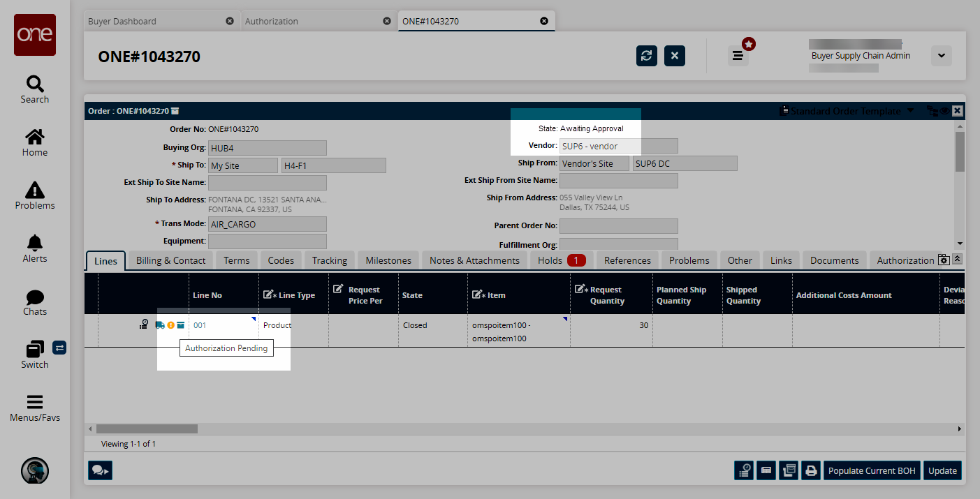Toggle the eye visibility icon in order header
The width and height of the screenshot is (980, 499).
click(944, 111)
